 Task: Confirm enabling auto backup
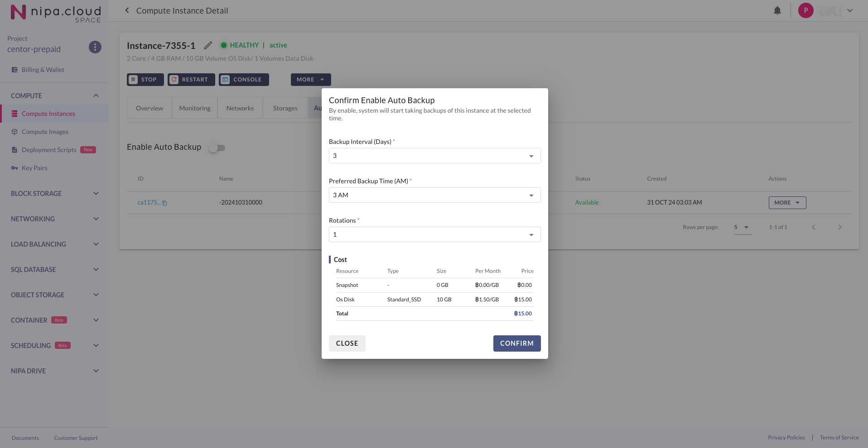click(516, 343)
